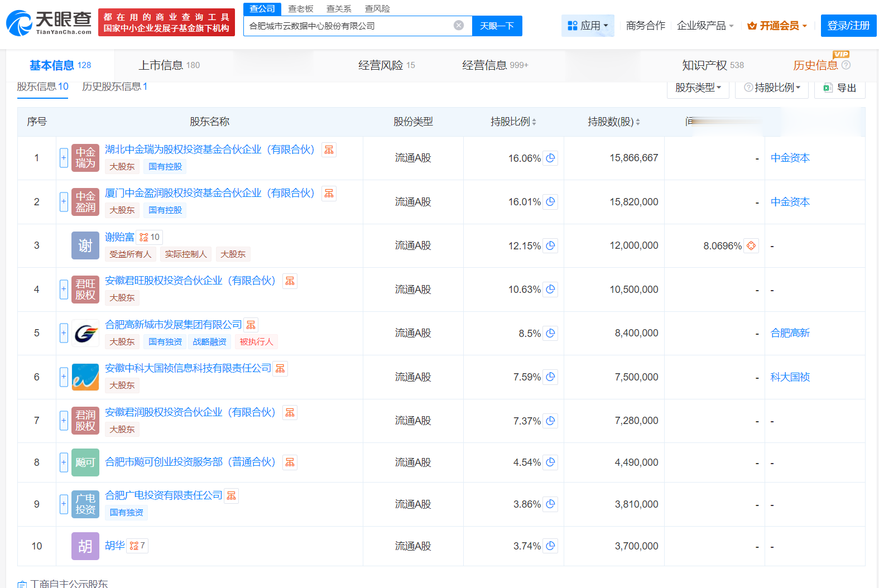879x588 pixels.
Task: Sort the table by 持股数(股) column
Action: (613, 122)
